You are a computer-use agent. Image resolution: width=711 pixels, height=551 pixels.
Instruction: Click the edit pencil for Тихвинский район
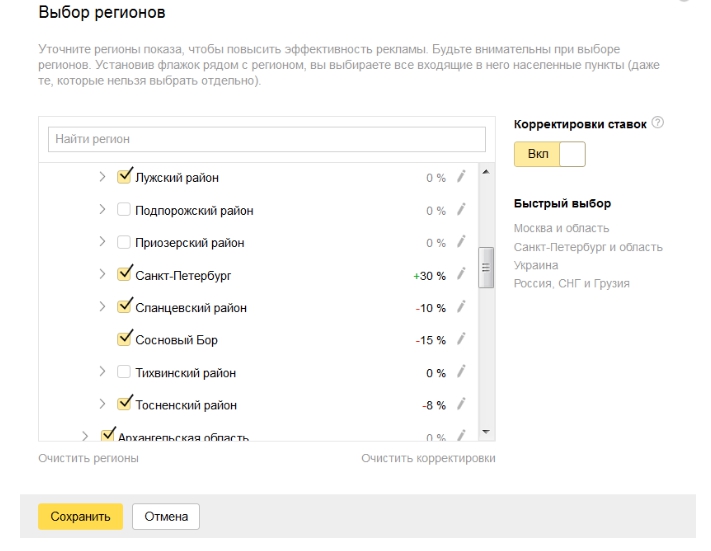point(461,372)
